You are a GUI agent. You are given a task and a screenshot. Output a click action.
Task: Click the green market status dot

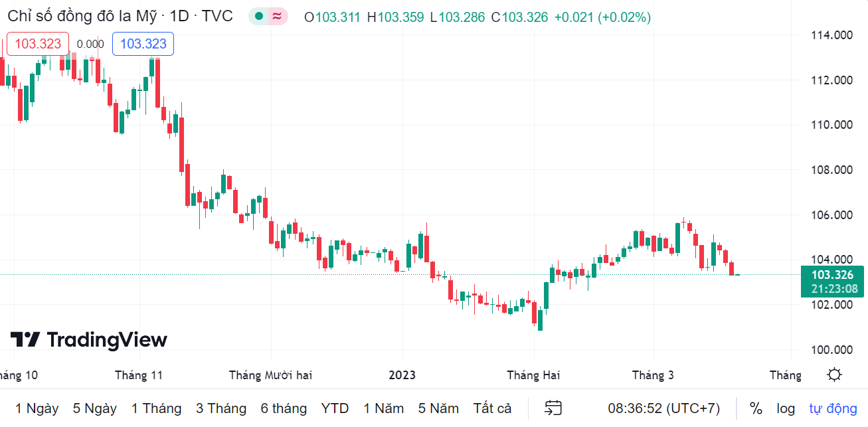tap(259, 17)
